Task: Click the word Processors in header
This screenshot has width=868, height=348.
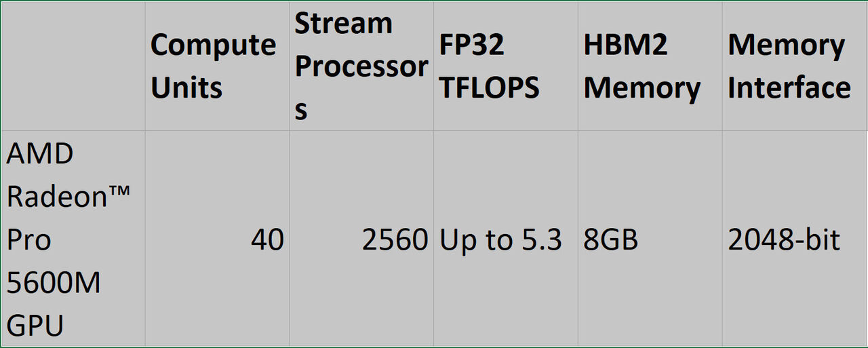Action: pyautogui.click(x=361, y=66)
